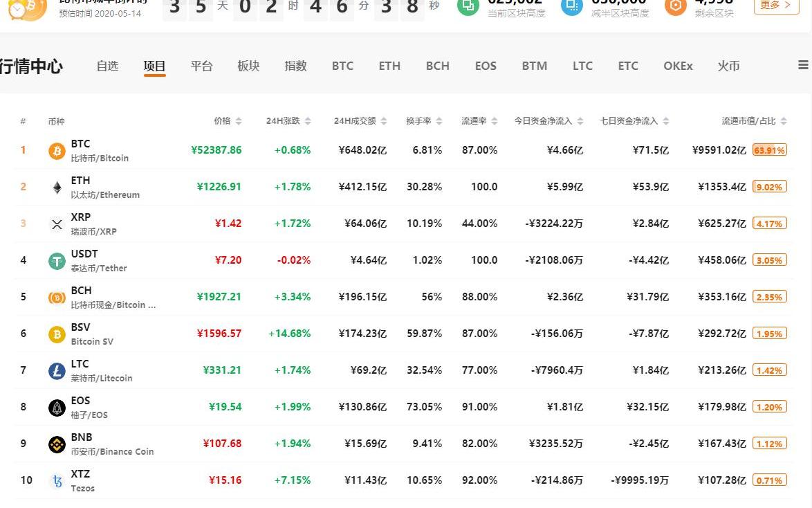Viewport: 812px width, 508px height.
Task: Select the OKEx tab
Action: pyautogui.click(x=678, y=66)
